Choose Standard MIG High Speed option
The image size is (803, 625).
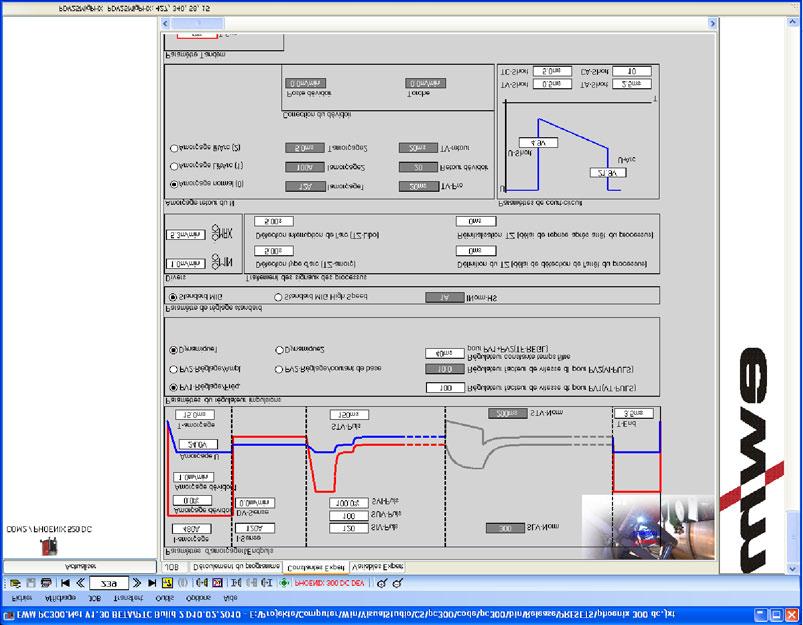point(278,297)
